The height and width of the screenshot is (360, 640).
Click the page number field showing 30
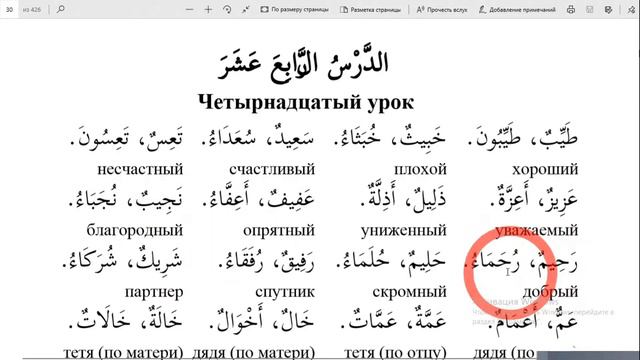(9, 9)
